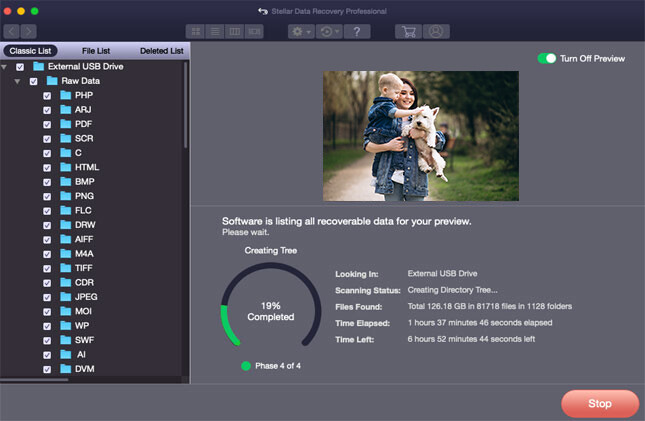
Task: Switch to grid thumbnail view
Action: point(195,32)
